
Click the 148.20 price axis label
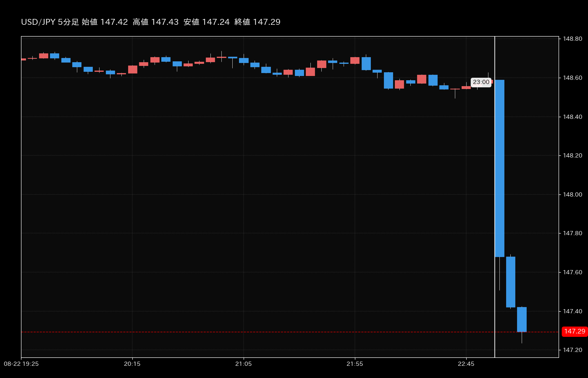572,155
